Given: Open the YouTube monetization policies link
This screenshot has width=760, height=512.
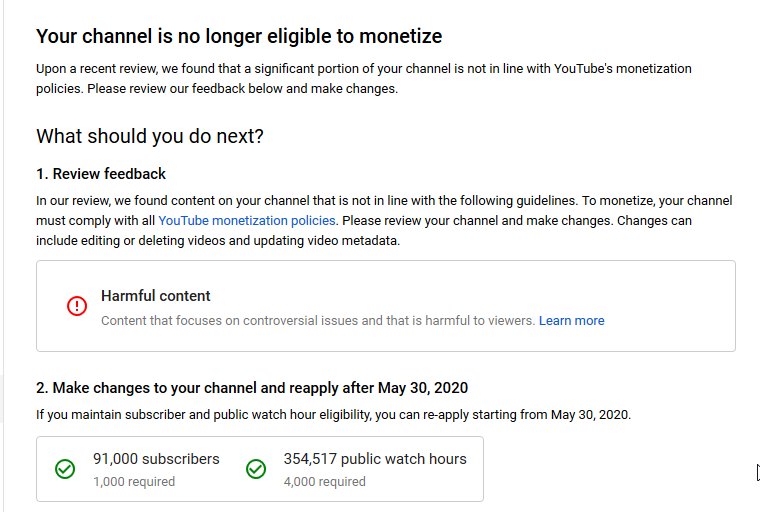Looking at the screenshot, I should coord(247,221).
